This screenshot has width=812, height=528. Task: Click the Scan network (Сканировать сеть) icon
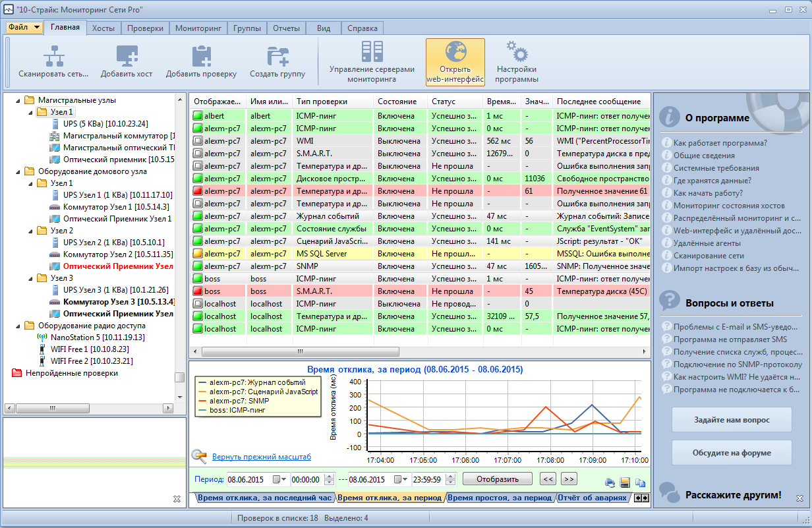pyautogui.click(x=53, y=55)
